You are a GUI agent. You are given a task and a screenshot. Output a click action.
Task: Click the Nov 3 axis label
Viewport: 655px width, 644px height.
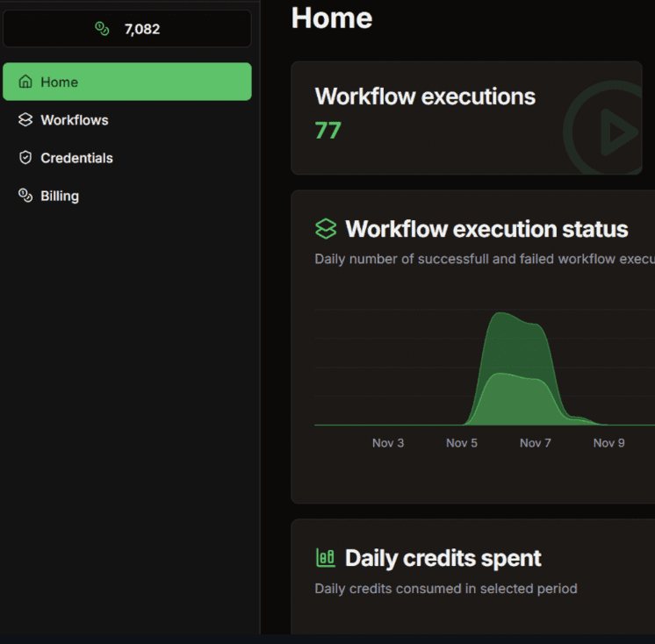coord(388,443)
